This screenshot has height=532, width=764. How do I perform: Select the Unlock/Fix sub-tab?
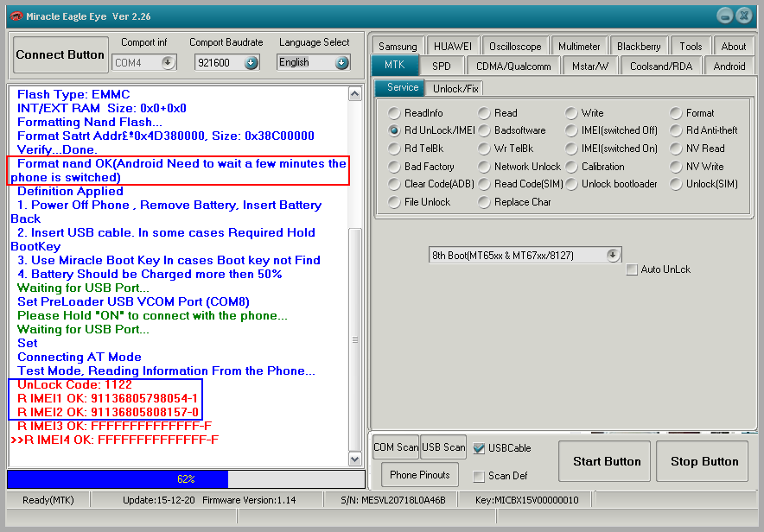(455, 89)
